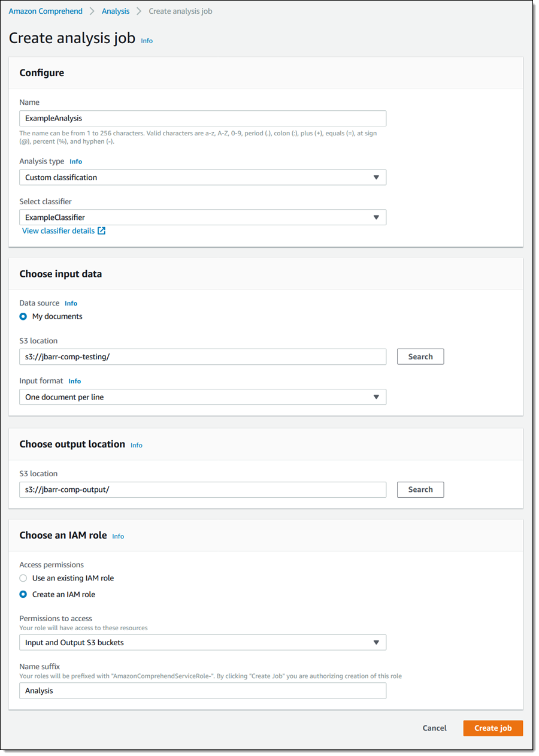
Task: Open the Permissions to access dropdown
Action: (202, 643)
